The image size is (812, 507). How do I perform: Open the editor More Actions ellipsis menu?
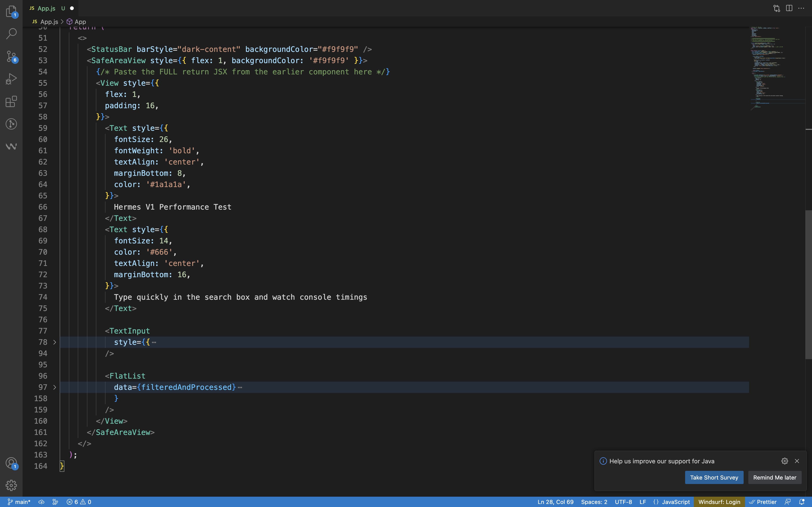click(x=801, y=8)
